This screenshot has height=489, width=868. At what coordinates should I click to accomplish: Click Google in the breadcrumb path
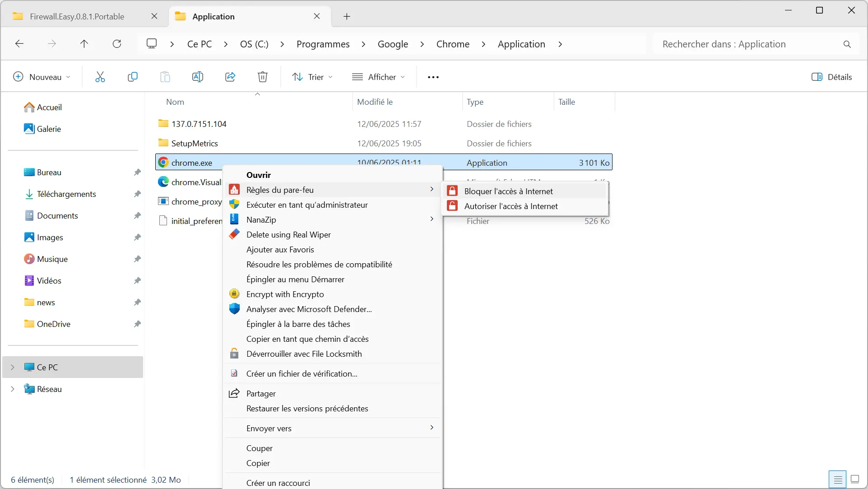[393, 44]
